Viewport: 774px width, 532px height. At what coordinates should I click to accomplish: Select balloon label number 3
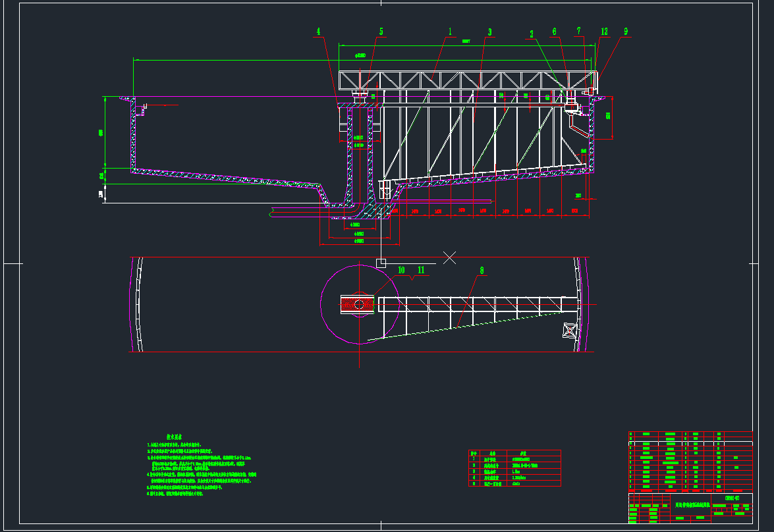[489, 32]
